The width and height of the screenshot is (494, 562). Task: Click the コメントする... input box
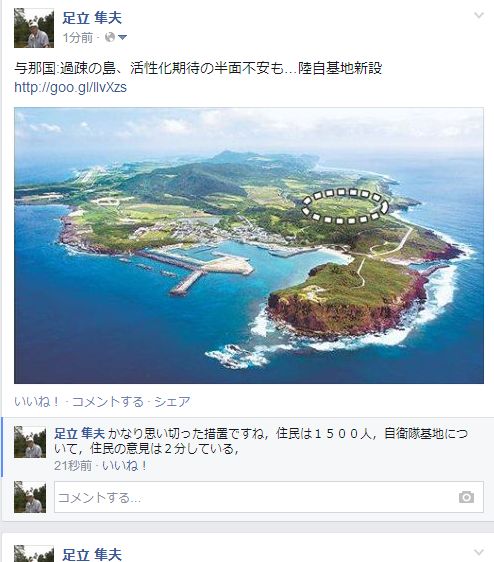coord(269,497)
